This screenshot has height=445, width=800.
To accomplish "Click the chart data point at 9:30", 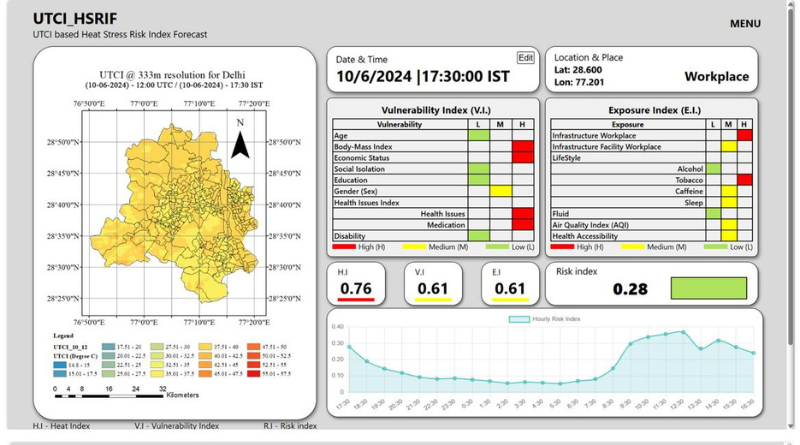I will [631, 344].
